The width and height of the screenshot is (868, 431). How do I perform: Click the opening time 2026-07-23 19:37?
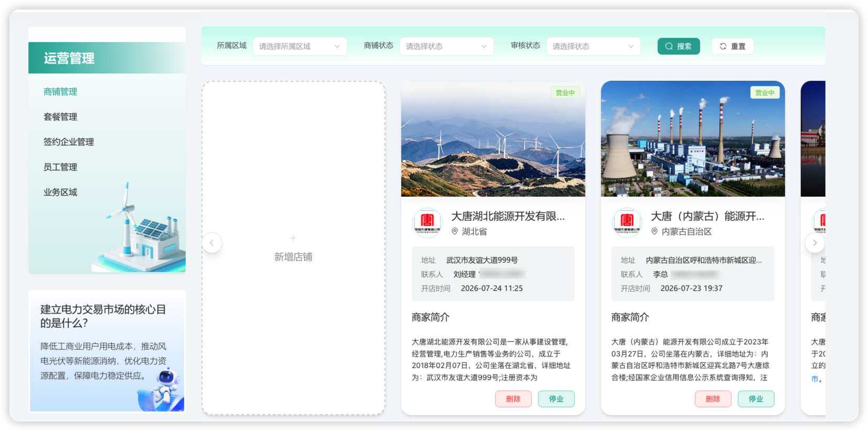(x=692, y=288)
